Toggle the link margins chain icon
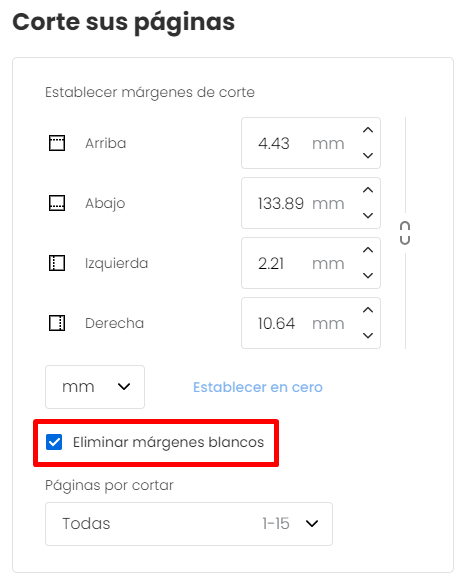The height and width of the screenshot is (579, 460). coord(405,233)
